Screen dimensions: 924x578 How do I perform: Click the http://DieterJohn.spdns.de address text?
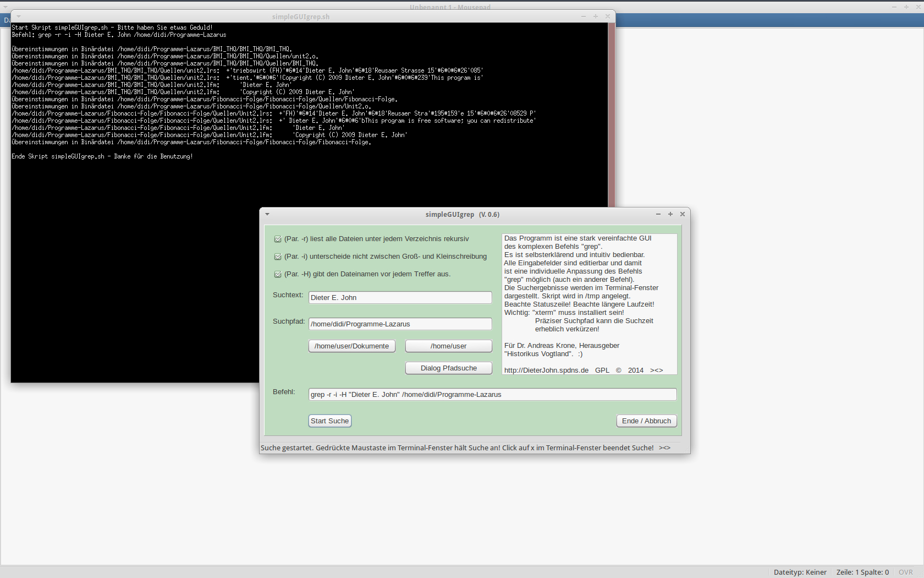pos(546,370)
